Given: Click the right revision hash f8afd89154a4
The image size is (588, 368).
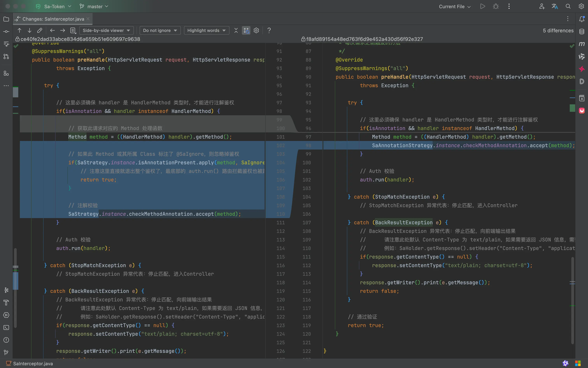Looking at the screenshot, I should point(364,39).
